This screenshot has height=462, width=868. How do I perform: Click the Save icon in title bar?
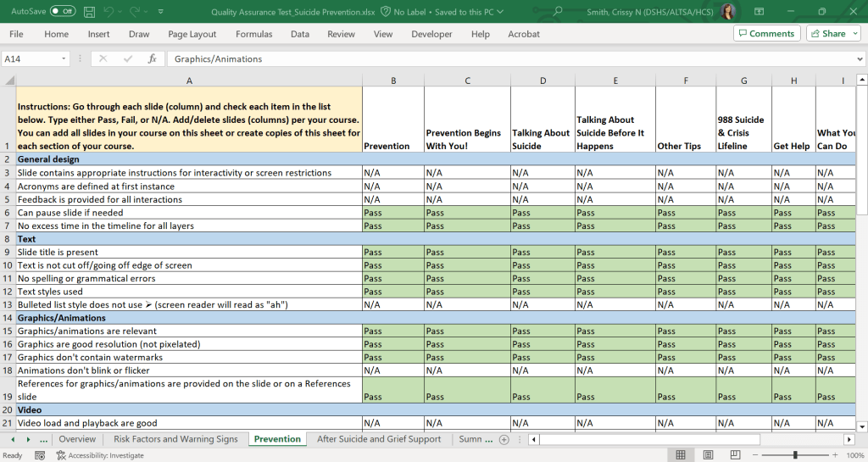coord(88,11)
